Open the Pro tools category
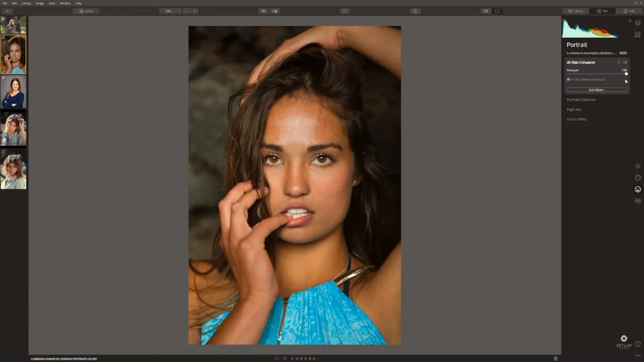644x362 pixels. click(x=637, y=201)
